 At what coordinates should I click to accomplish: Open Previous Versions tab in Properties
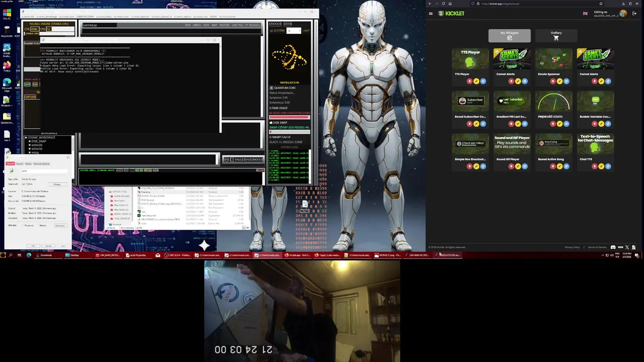(x=41, y=164)
